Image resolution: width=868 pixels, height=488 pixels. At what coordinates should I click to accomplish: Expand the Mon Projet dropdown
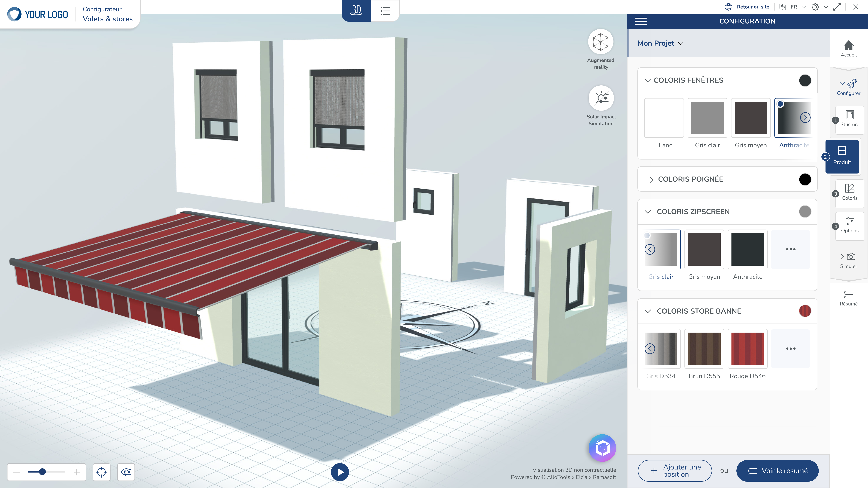[660, 43]
